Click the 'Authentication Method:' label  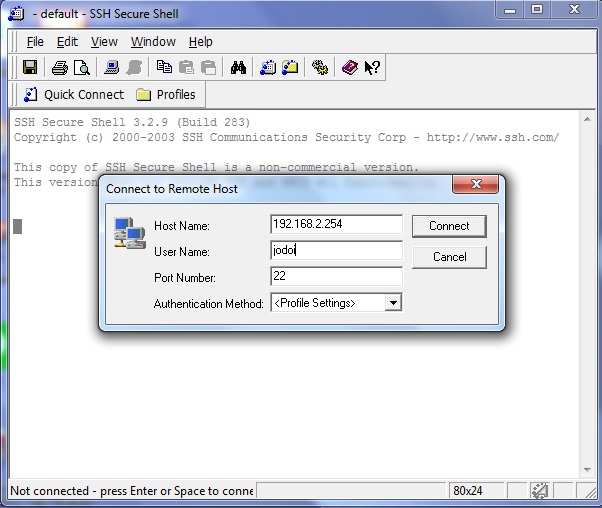(208, 304)
